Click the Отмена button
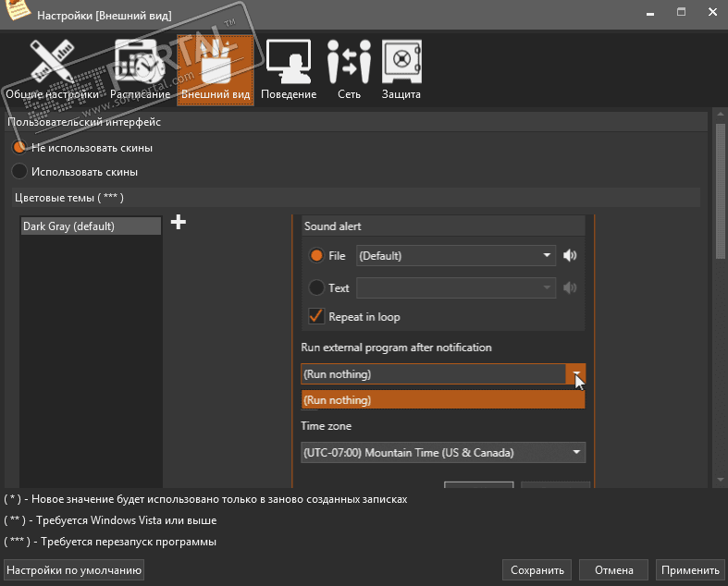This screenshot has width=728, height=586. pyautogui.click(x=614, y=569)
